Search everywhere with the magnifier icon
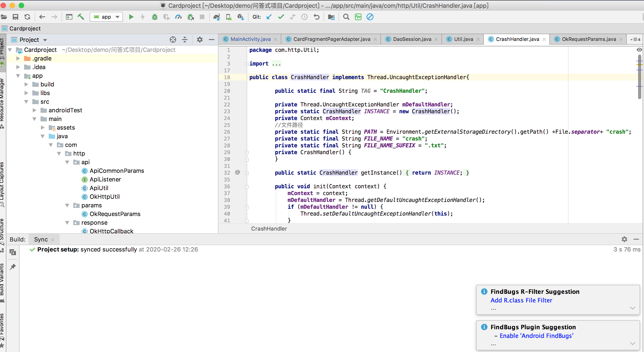 (346, 17)
